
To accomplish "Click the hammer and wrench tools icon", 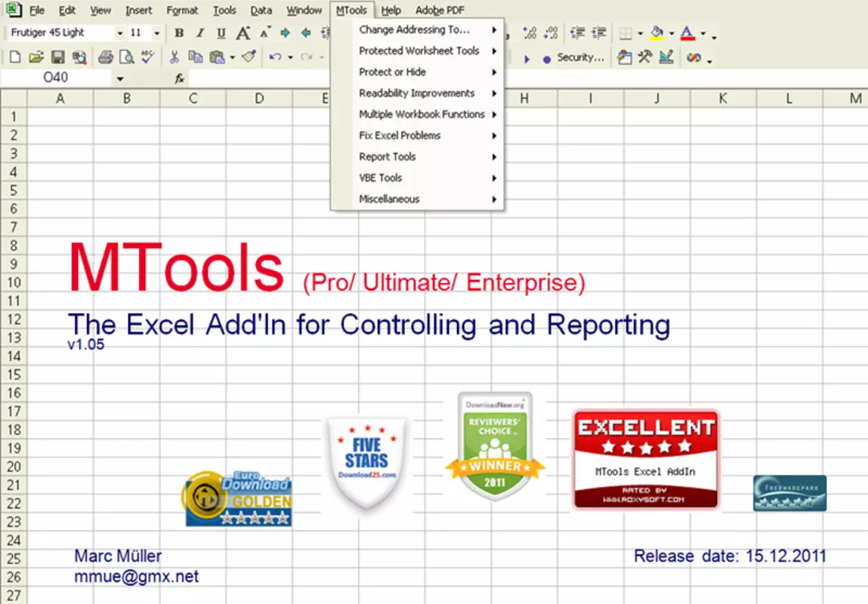I will point(645,57).
